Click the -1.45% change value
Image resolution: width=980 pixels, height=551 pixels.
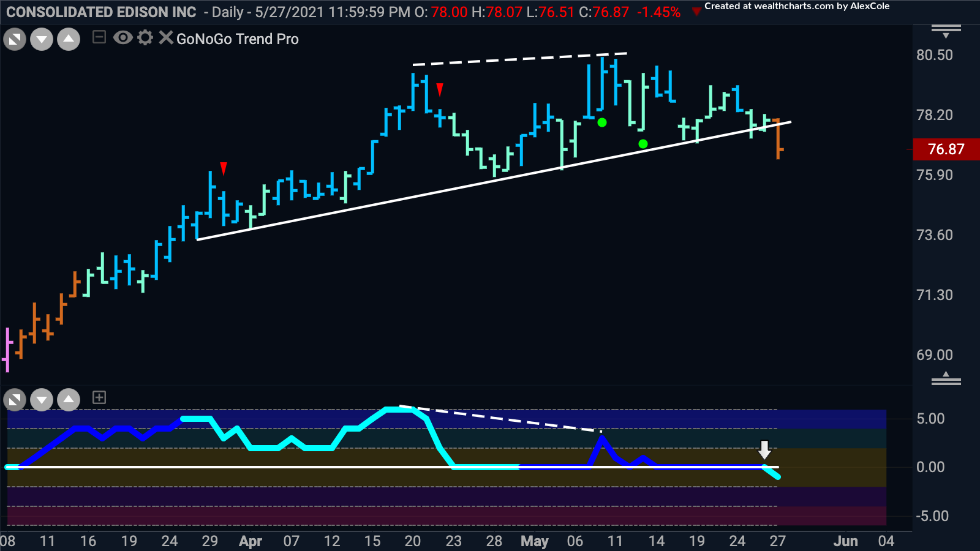click(x=658, y=12)
